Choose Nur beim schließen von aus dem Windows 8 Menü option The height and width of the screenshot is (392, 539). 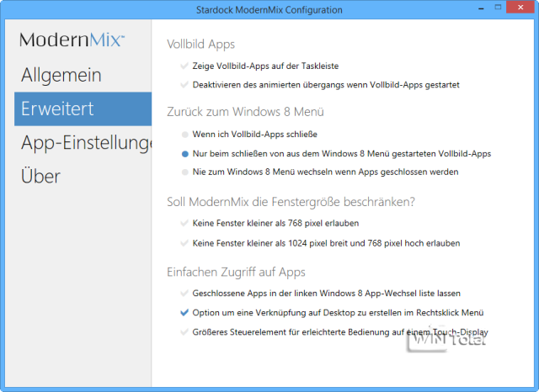click(x=185, y=154)
